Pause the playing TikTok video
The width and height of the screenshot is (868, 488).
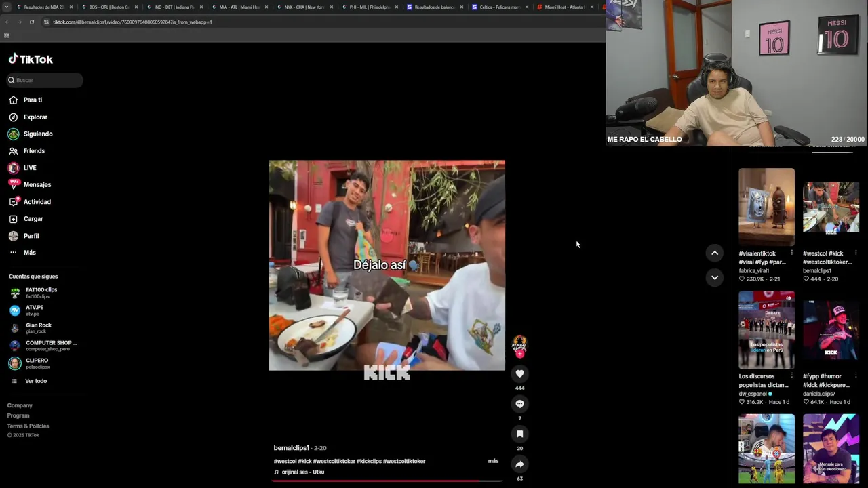click(387, 265)
